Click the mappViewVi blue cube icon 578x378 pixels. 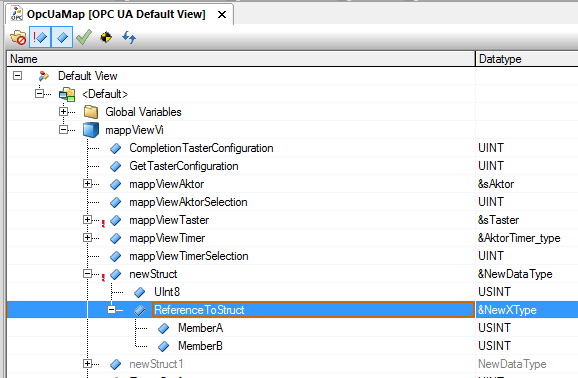pyautogui.click(x=91, y=130)
